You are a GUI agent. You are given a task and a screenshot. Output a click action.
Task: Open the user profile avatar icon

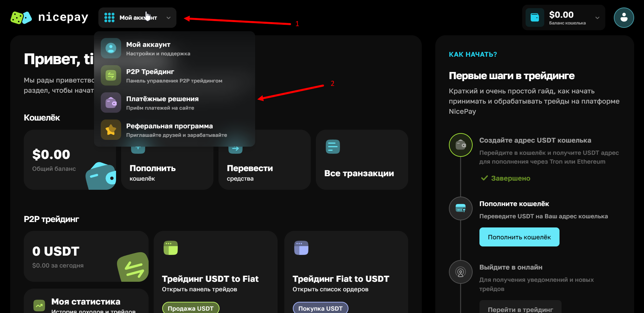click(x=624, y=18)
